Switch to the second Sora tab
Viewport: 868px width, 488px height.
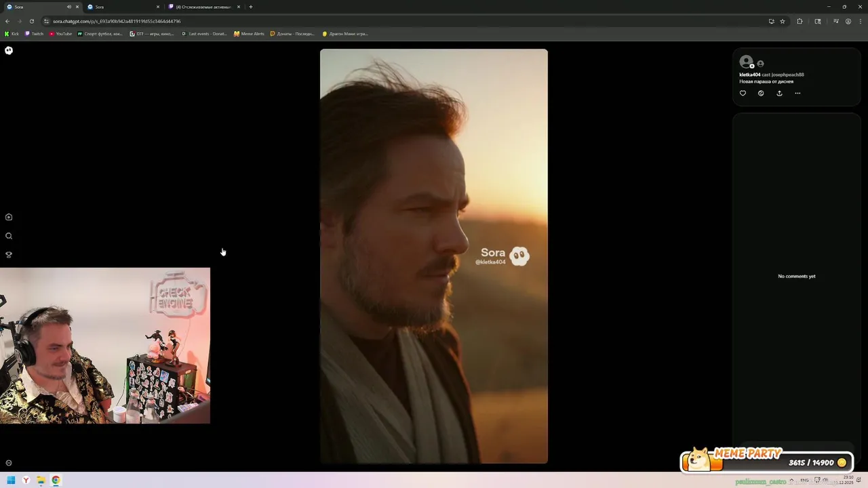(x=122, y=7)
